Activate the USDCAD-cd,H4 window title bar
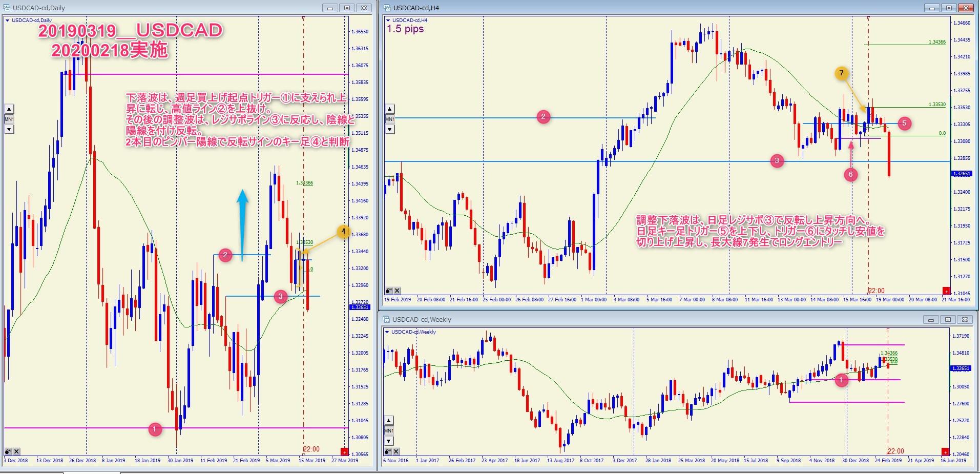 [x=615, y=8]
